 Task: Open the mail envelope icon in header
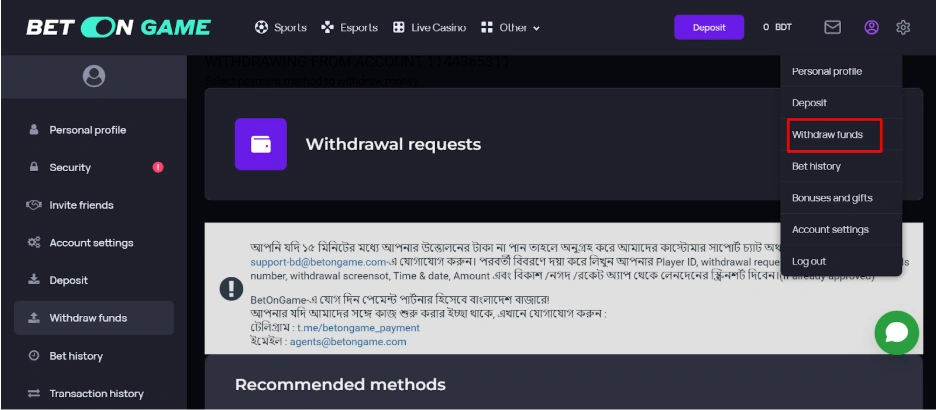click(832, 27)
